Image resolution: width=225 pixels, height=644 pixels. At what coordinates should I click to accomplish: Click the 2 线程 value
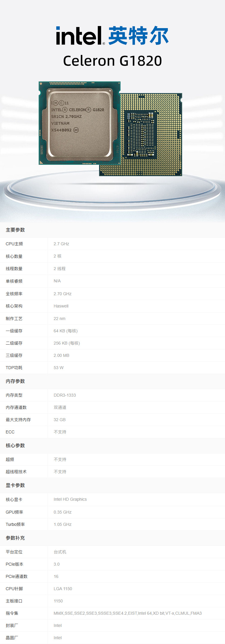coord(60,269)
